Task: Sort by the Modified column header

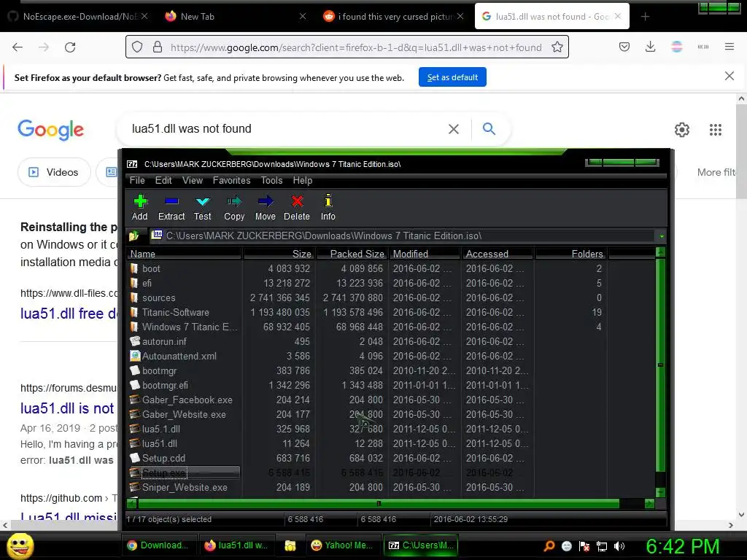Action: [x=425, y=254]
